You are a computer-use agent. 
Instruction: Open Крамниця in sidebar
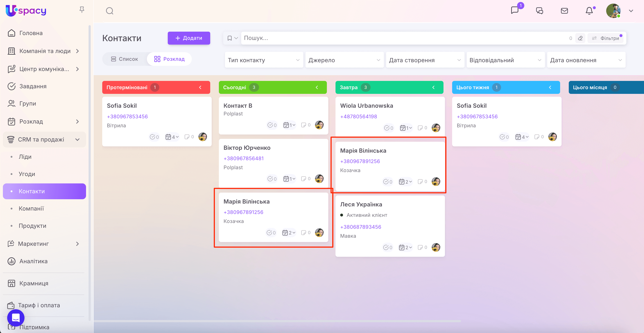coord(44,283)
